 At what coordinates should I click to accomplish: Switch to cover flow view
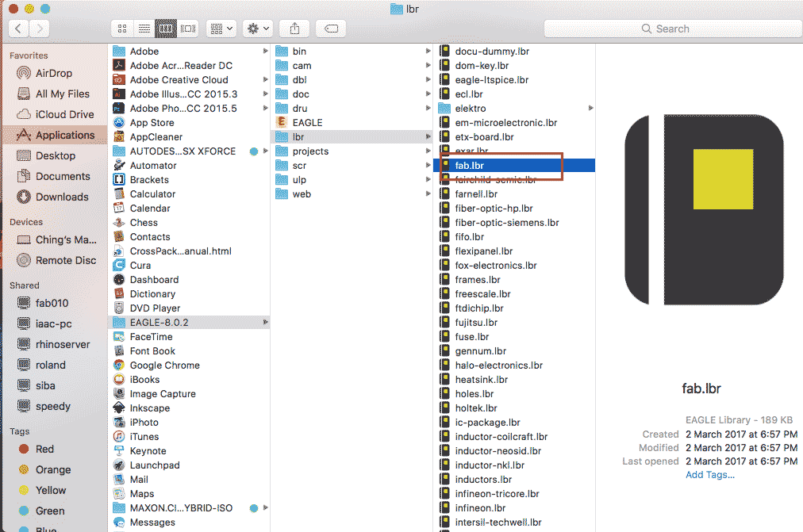click(188, 29)
